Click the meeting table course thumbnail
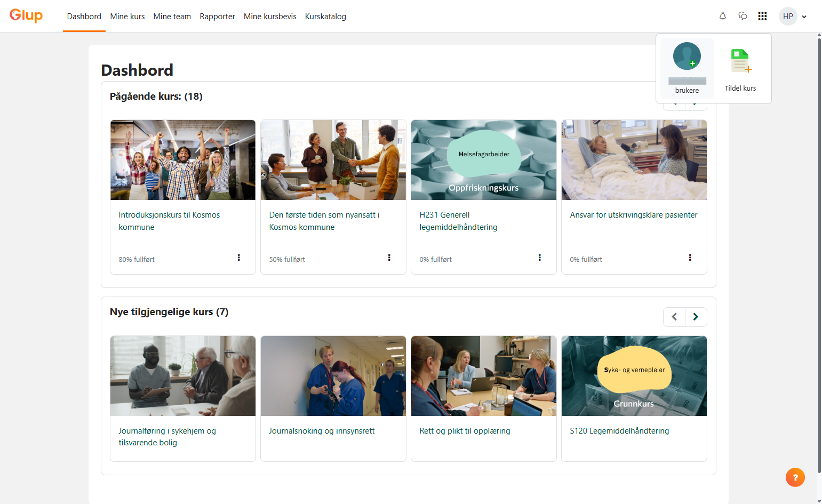822x504 pixels. 484,376
